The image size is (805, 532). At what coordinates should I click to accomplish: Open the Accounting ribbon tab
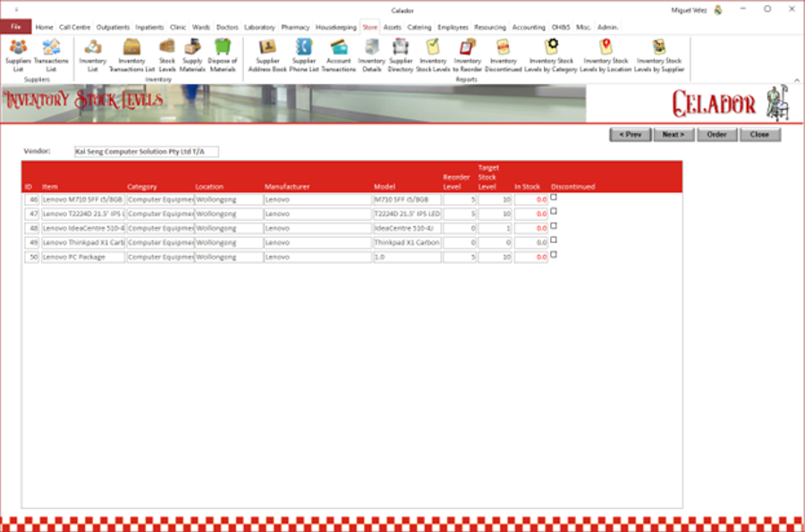529,28
